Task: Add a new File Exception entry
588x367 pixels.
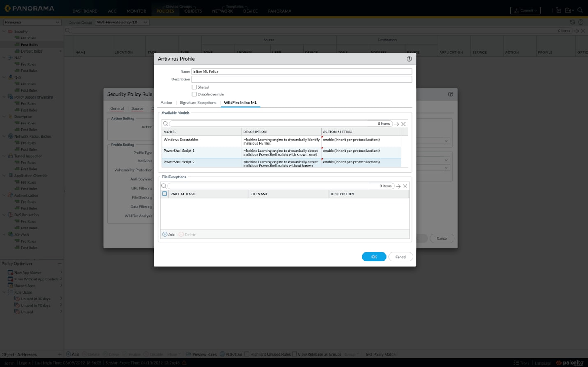Action: (x=169, y=234)
